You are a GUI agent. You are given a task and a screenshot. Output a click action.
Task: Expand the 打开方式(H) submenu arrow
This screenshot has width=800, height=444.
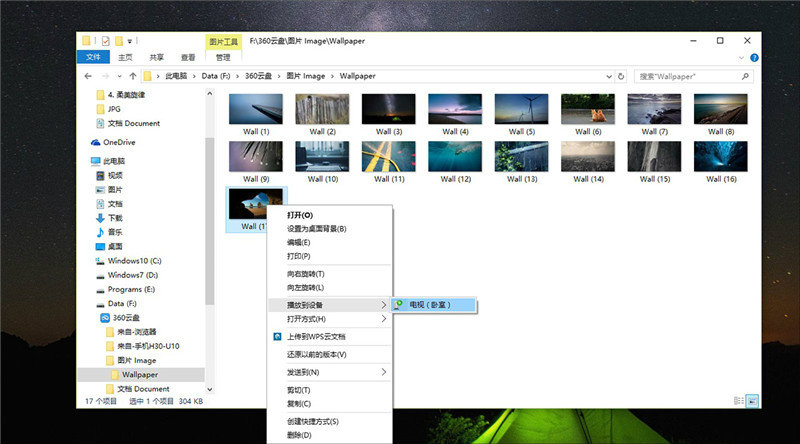[x=384, y=318]
